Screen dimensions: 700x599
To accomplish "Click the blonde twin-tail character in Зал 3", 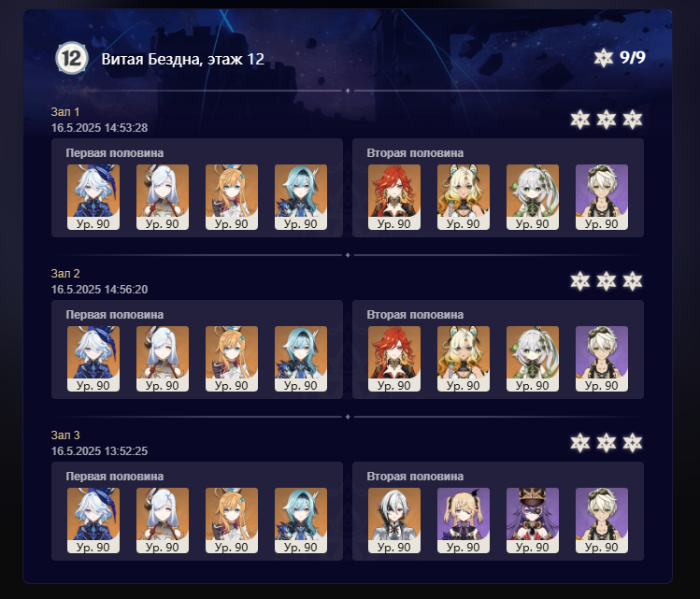I will pos(464,520).
